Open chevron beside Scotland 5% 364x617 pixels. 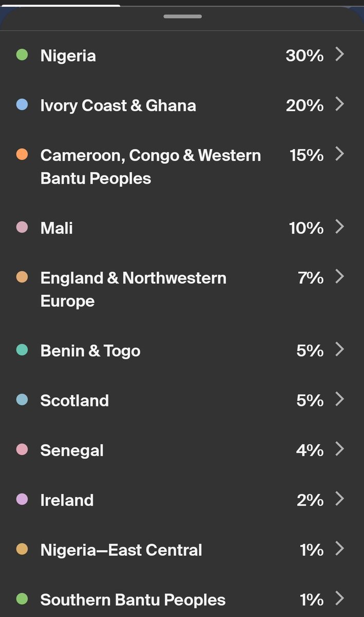339,399
